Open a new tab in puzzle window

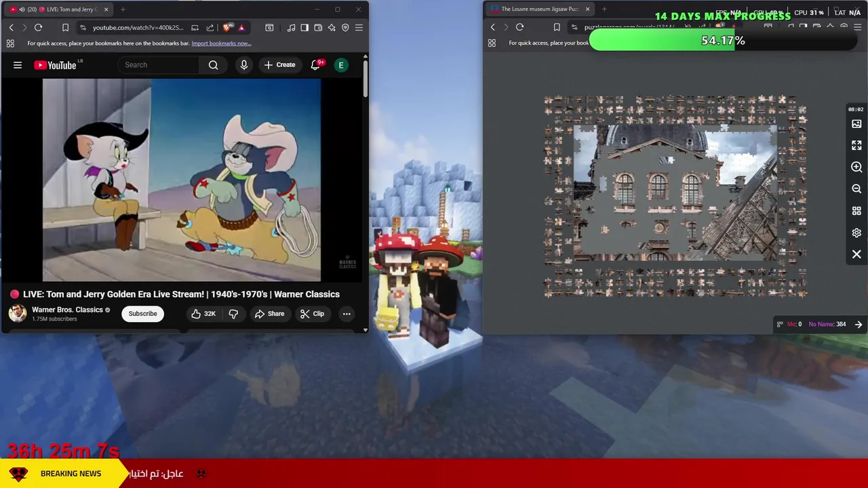click(x=604, y=9)
